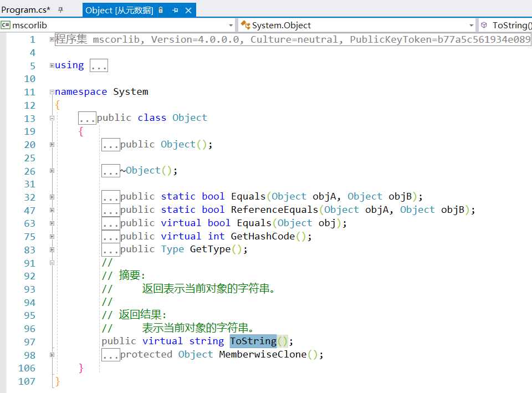This screenshot has height=393, width=532.
Task: Expand the collapsed assembly header on line 1
Action: click(52, 39)
